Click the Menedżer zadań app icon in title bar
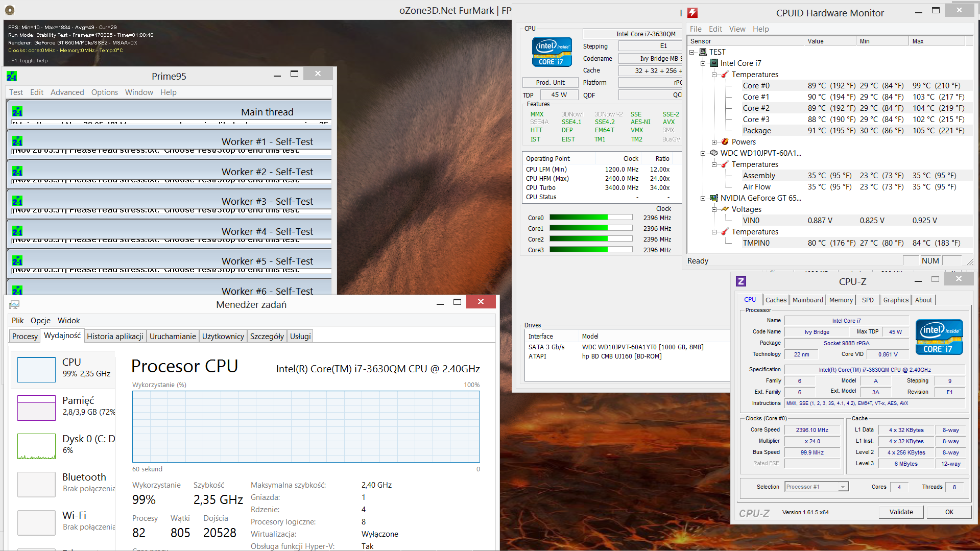Viewport: 980px width, 551px height. (x=14, y=304)
